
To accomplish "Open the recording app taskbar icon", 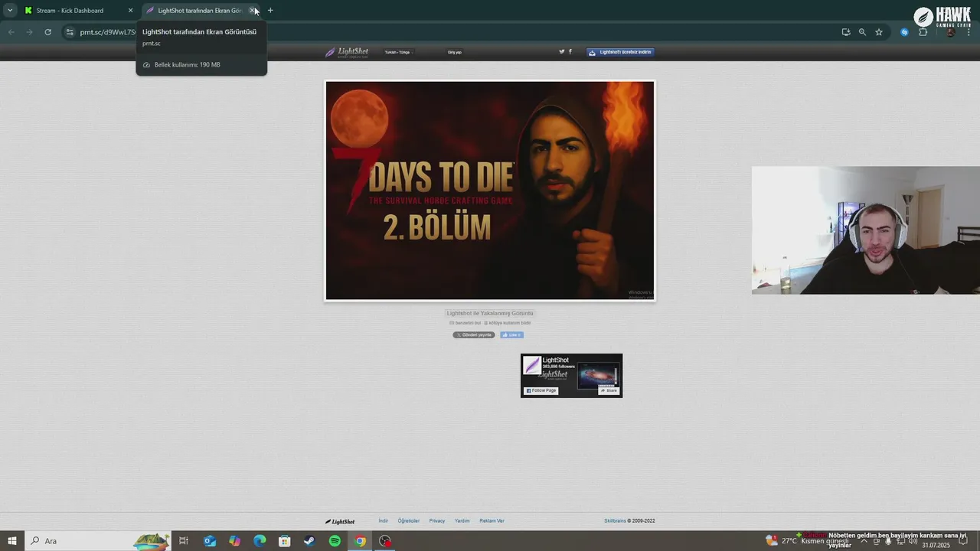I will (x=385, y=541).
